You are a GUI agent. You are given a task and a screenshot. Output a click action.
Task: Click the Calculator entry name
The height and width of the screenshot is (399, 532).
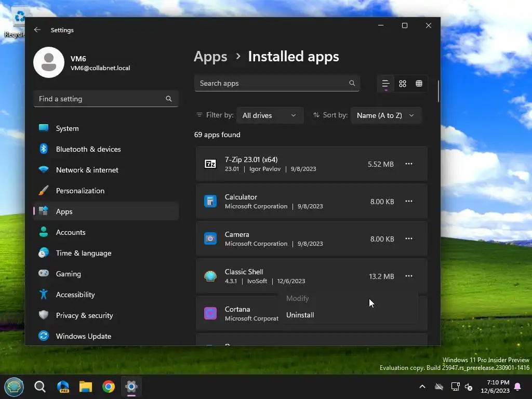241,197
